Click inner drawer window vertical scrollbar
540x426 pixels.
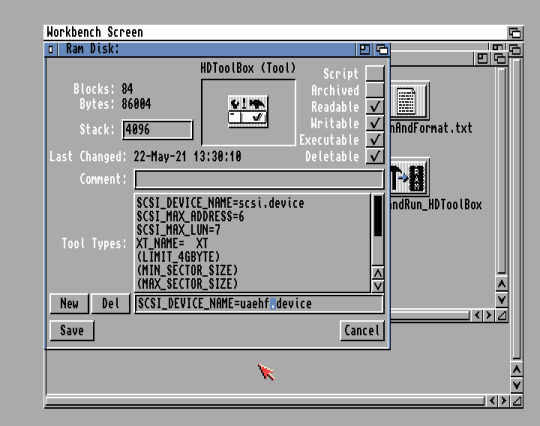[x=502, y=171]
